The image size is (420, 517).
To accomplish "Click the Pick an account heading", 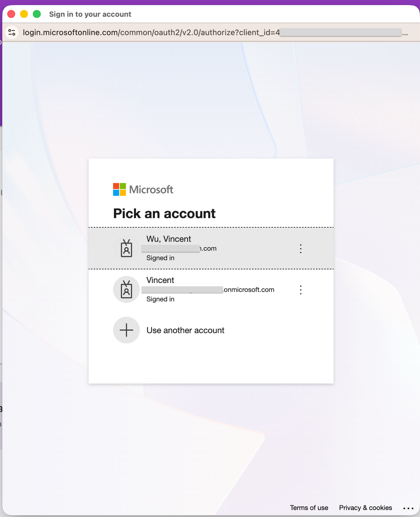I will tap(164, 214).
